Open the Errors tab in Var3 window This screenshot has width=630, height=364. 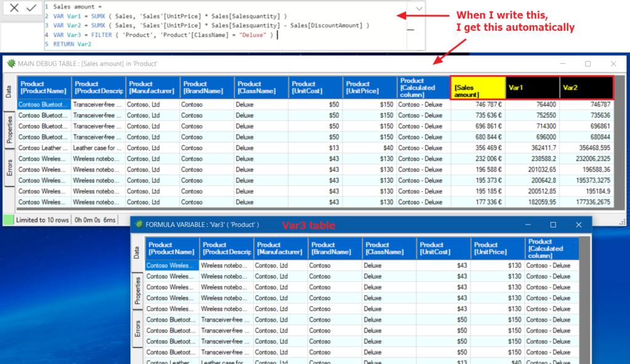pos(137,328)
